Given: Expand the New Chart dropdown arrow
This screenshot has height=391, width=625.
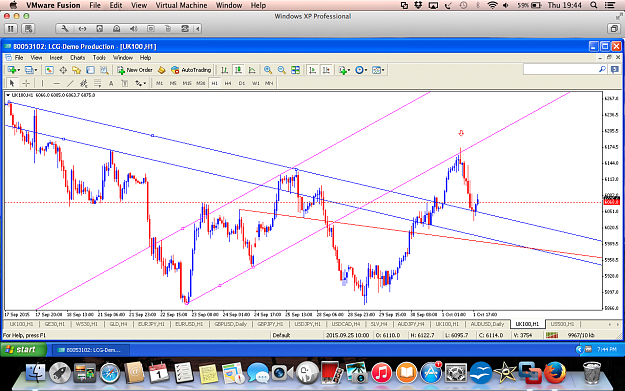Looking at the screenshot, I should (x=18, y=70).
